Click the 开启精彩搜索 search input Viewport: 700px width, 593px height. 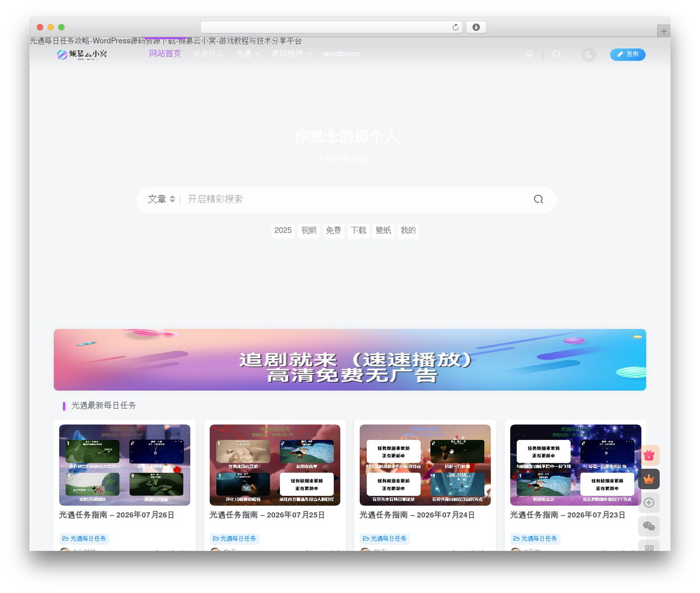click(x=355, y=199)
